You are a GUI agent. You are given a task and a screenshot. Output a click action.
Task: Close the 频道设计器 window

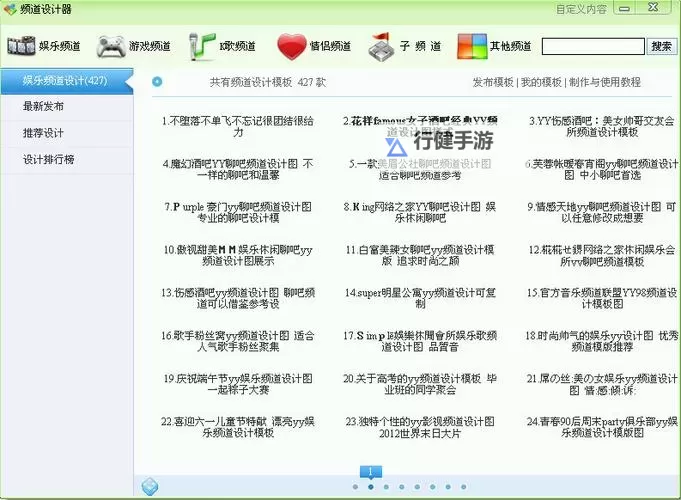(653, 7)
